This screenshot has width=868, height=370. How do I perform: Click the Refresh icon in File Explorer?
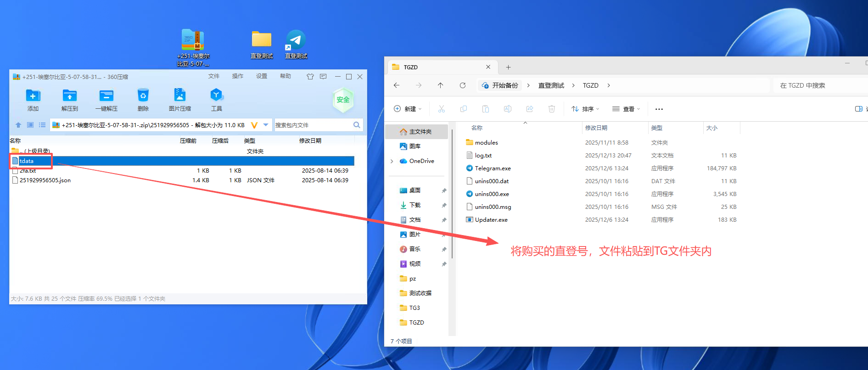pyautogui.click(x=463, y=85)
